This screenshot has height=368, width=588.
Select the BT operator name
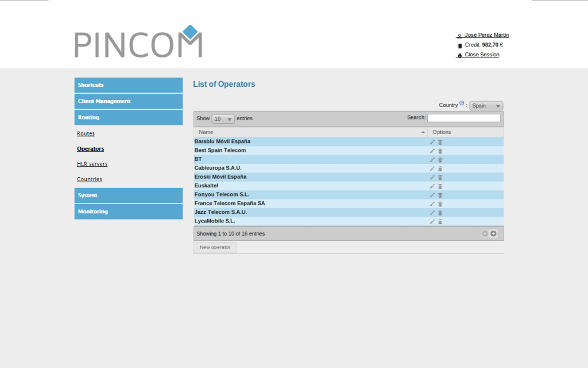click(198, 159)
